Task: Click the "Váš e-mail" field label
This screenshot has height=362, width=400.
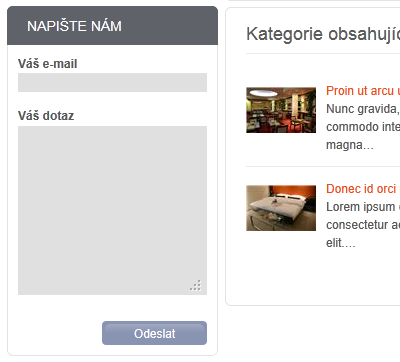Action: (48, 64)
